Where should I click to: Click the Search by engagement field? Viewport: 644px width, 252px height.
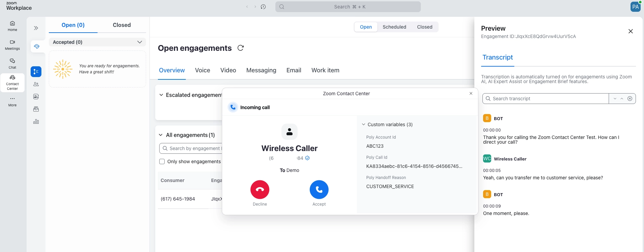191,148
